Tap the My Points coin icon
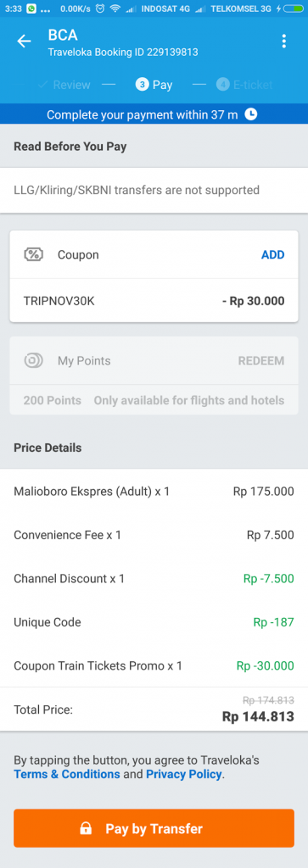This screenshot has width=308, height=868. tap(33, 361)
